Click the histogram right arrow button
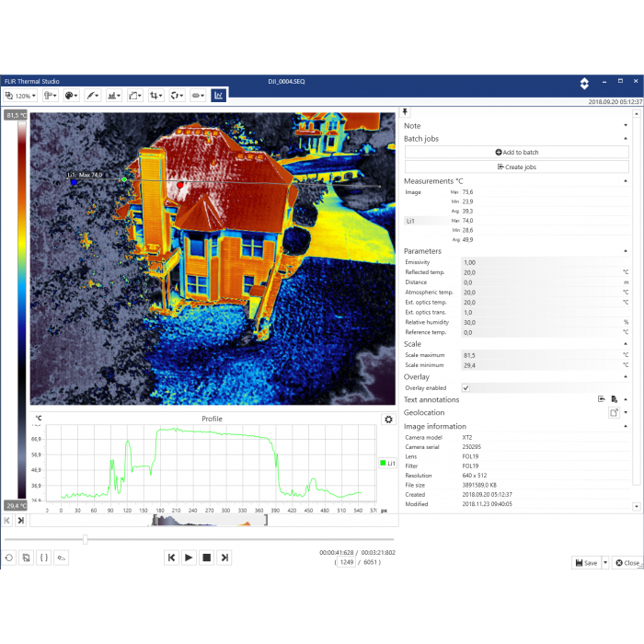The image size is (644, 644). [21, 521]
